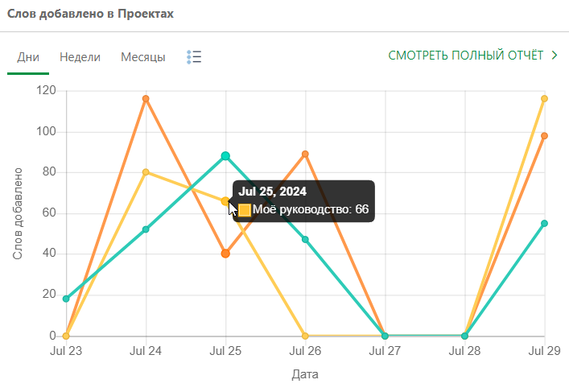Open the СМОТРЕТЬ ПОЛНЫЙ ОТЧЁТ link
Image resolution: width=569 pixels, height=392 pixels.
[x=466, y=56]
